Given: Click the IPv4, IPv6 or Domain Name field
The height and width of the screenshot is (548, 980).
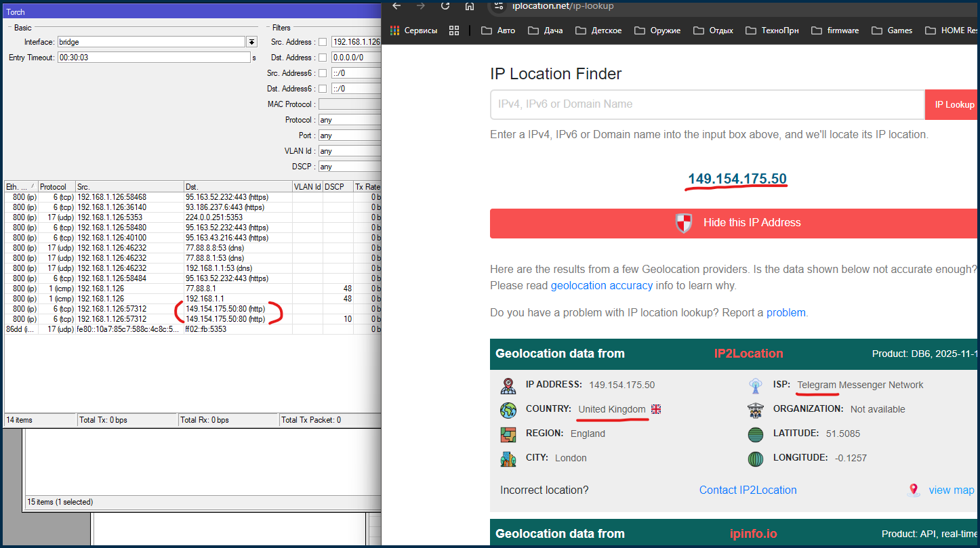Looking at the screenshot, I should (x=708, y=104).
